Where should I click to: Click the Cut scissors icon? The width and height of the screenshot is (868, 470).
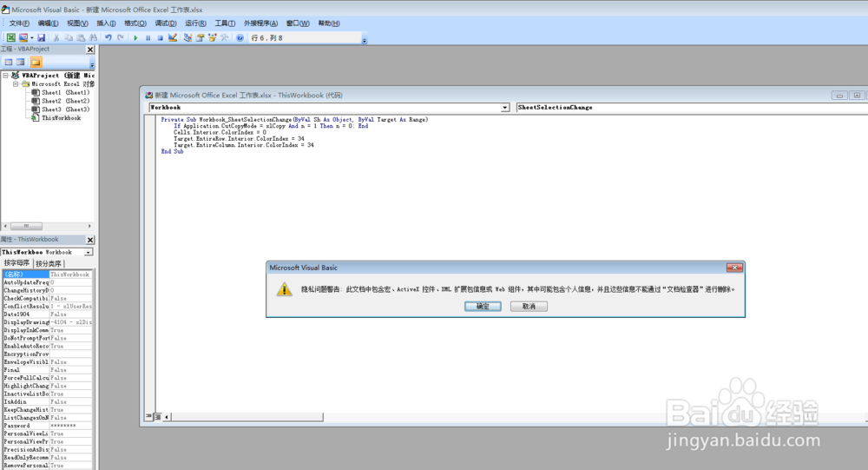point(56,37)
